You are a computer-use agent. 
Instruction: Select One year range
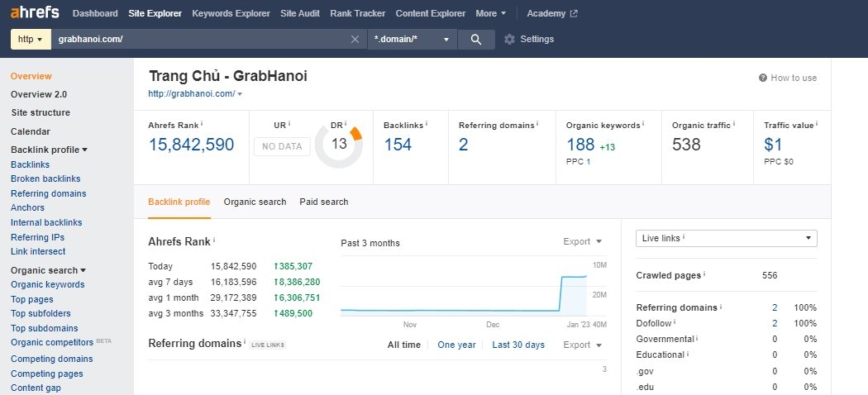point(456,345)
